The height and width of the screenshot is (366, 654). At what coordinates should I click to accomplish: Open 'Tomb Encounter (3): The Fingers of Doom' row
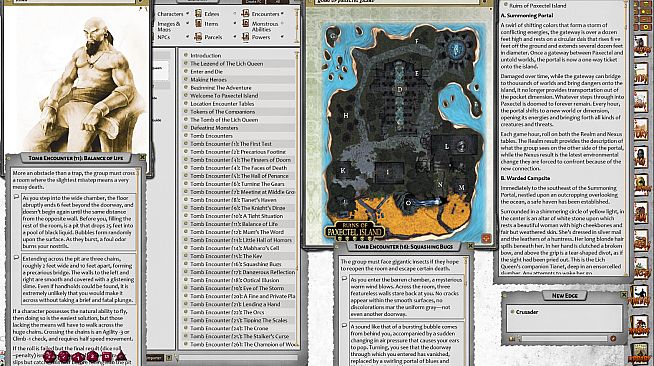[240, 160]
